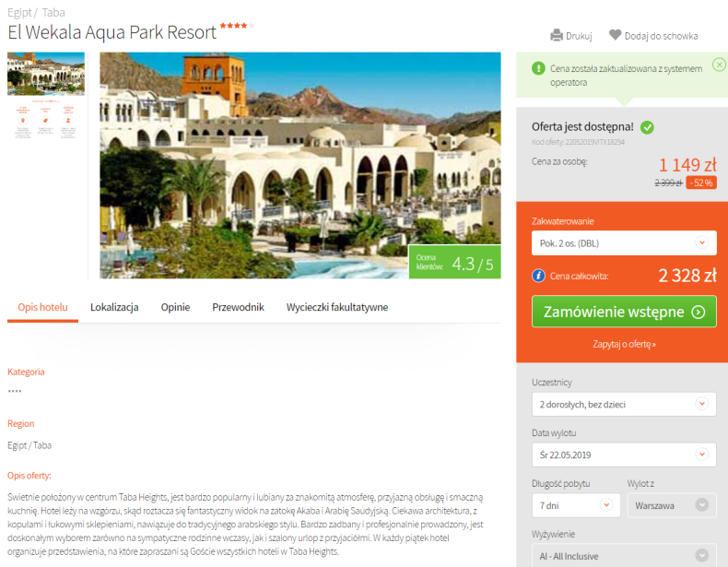This screenshot has width=728, height=567.
Task: Click the Zapytaj o ofertę link
Action: coord(624,344)
